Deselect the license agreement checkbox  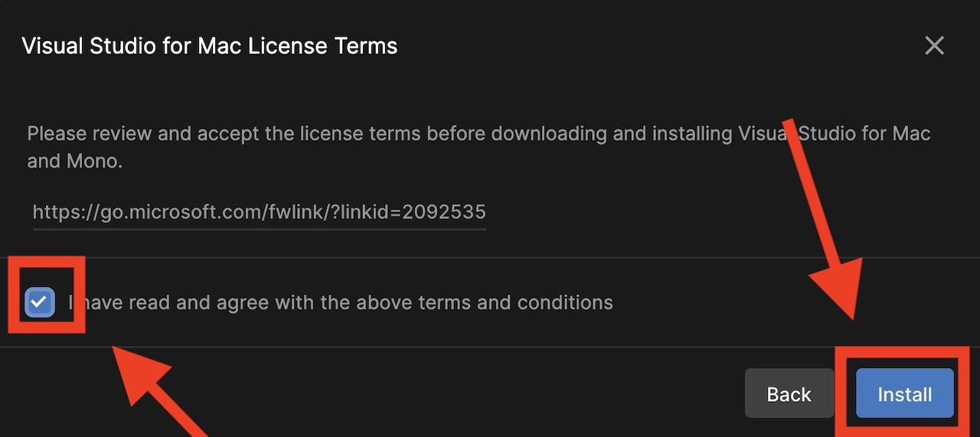(39, 302)
